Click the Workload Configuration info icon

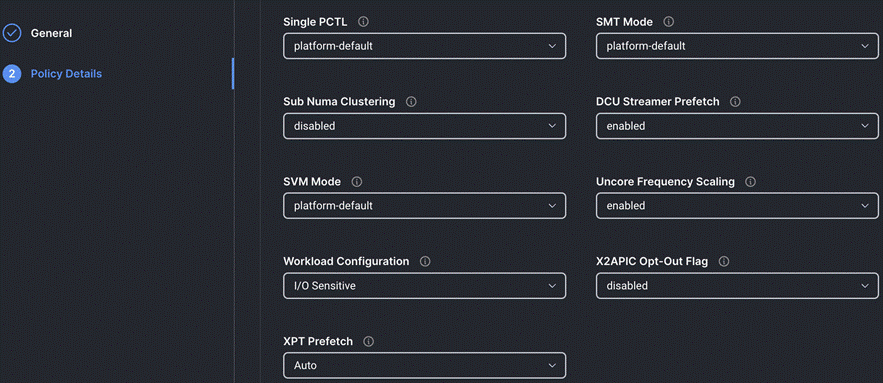425,261
